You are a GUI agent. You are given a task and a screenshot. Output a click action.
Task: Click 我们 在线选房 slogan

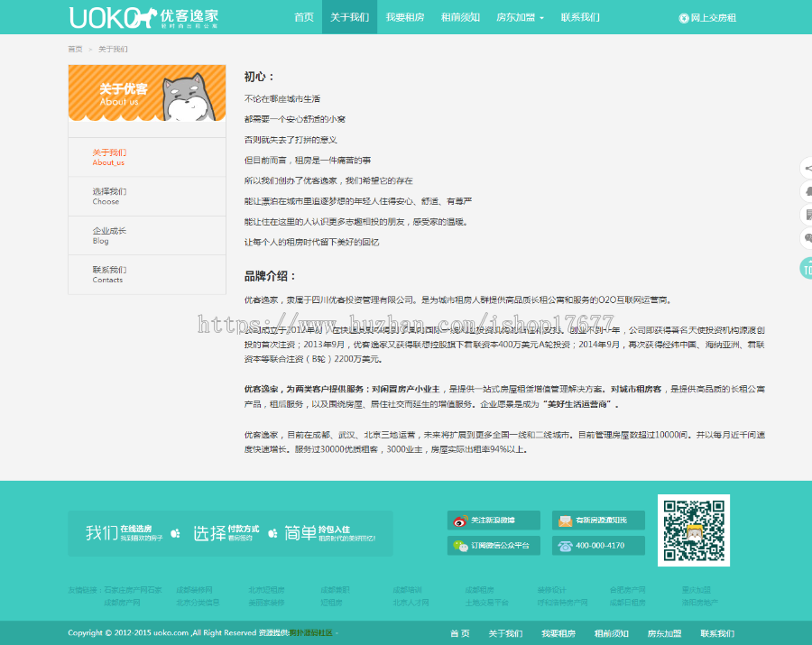[x=125, y=533]
